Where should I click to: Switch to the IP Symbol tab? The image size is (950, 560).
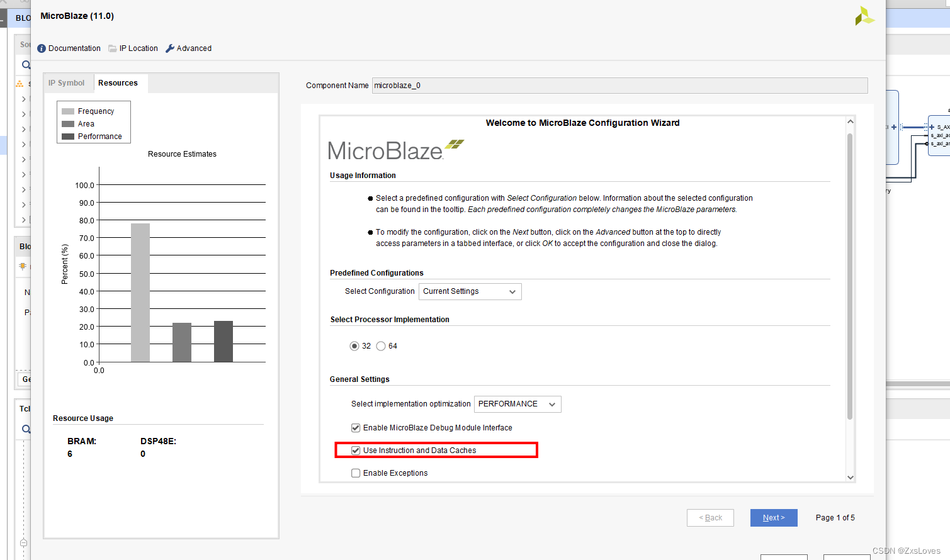66,83
